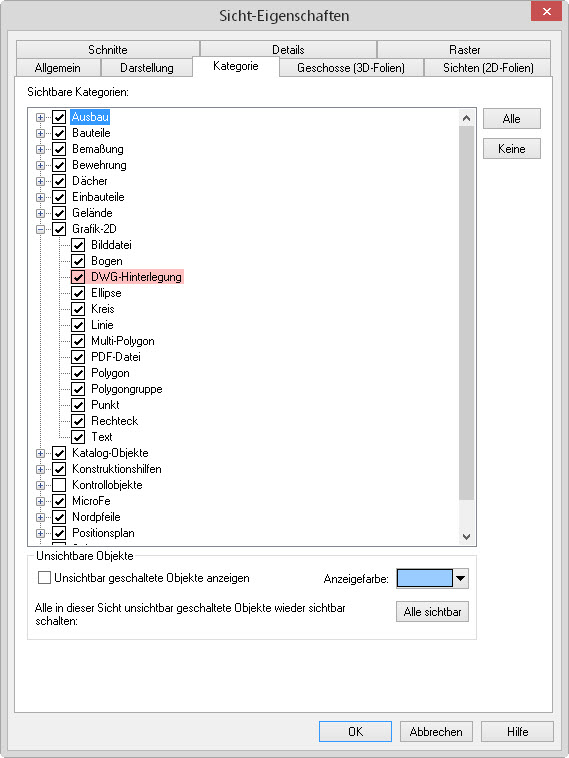Enable the Kontrollobjekte category checkbox

click(x=59, y=485)
